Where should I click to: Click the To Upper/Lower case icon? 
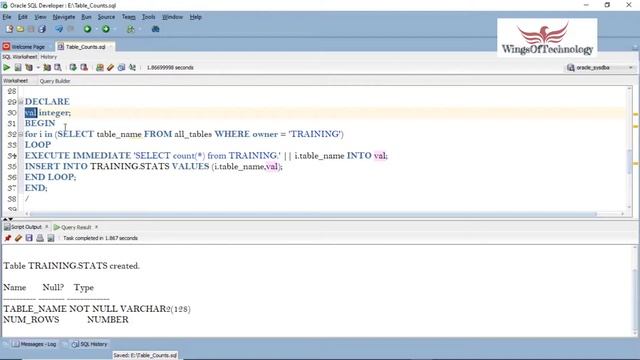(132, 67)
